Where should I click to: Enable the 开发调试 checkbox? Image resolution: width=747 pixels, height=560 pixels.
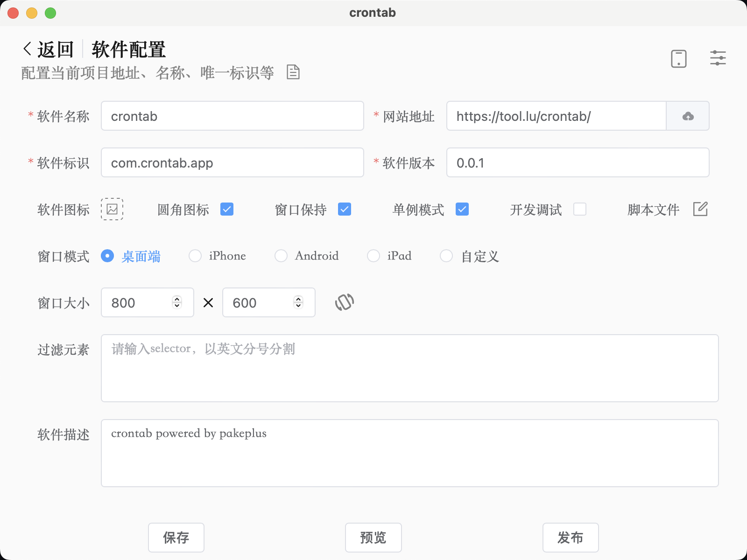[580, 209]
